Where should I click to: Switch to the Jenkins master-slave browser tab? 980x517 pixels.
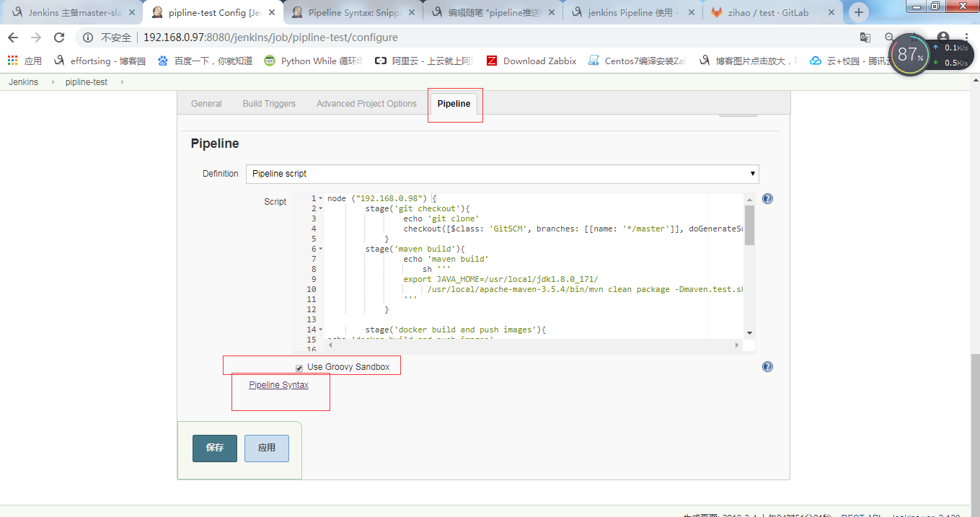[72, 12]
